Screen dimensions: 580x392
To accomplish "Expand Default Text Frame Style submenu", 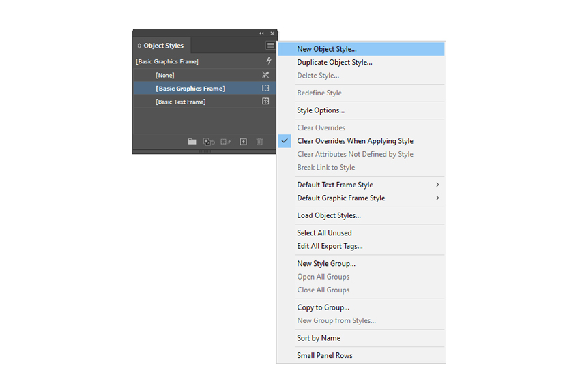I will click(361, 185).
